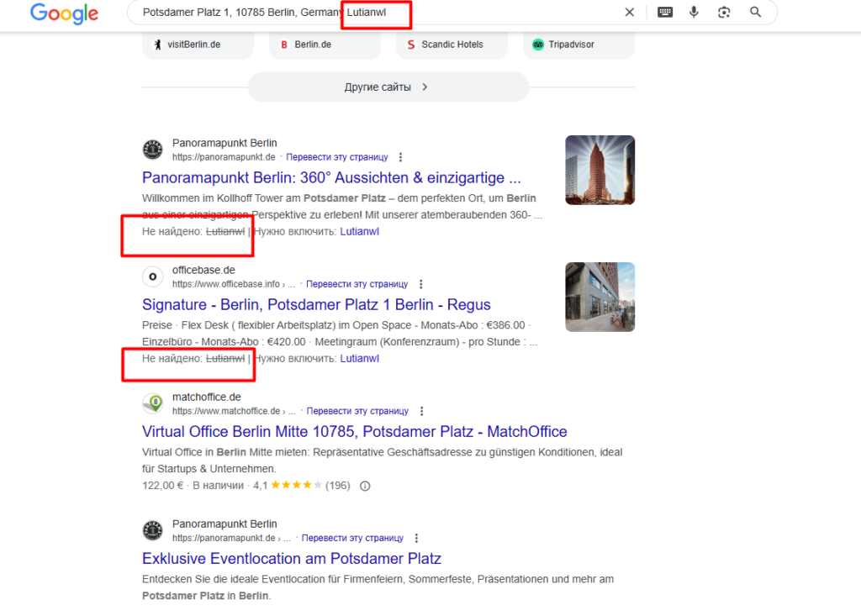Open the officebase building thumbnail image
Viewport: 861px width, 616px height.
[600, 297]
